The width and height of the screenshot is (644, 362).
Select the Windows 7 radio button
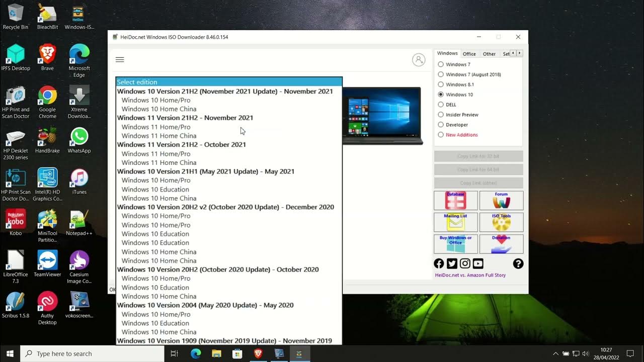tap(441, 64)
